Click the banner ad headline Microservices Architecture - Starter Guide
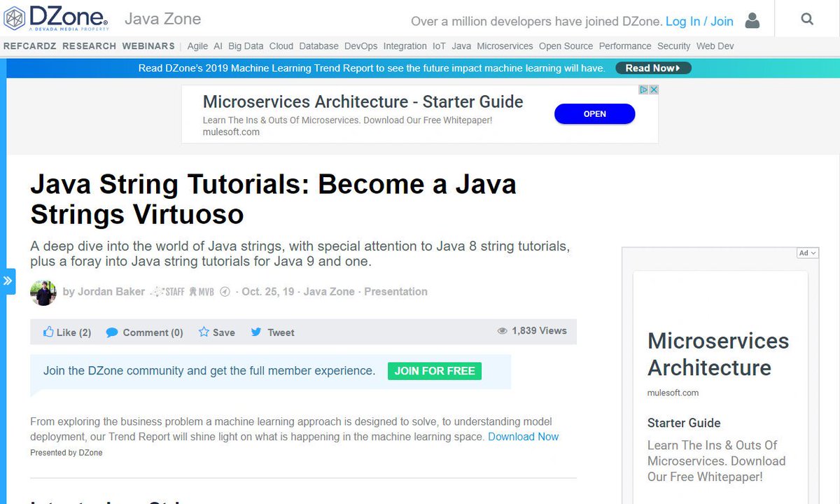This screenshot has width=840, height=504. click(363, 101)
